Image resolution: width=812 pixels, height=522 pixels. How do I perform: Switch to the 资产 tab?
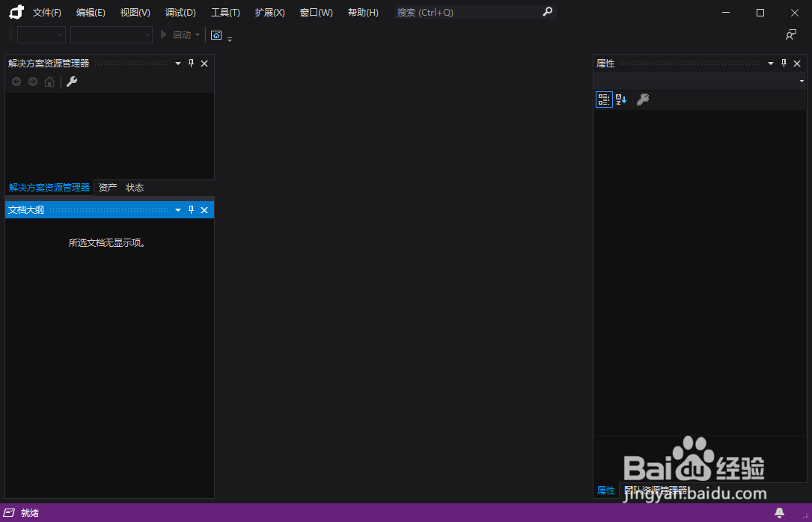(107, 187)
